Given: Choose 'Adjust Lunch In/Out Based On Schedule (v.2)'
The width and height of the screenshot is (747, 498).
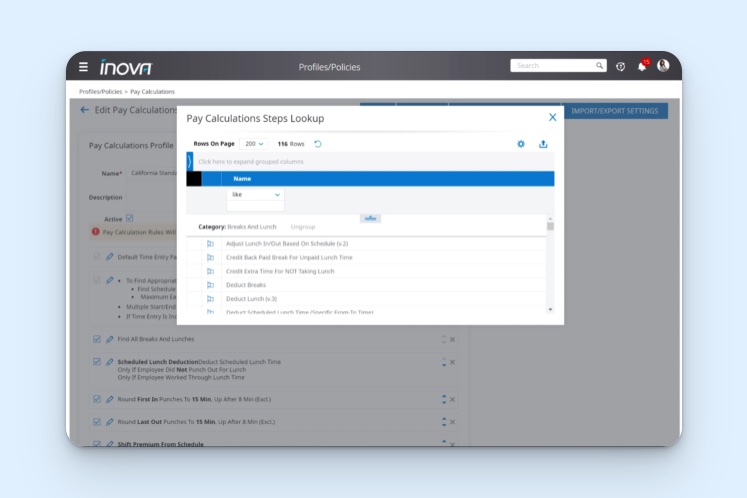Looking at the screenshot, I should pos(287,244).
